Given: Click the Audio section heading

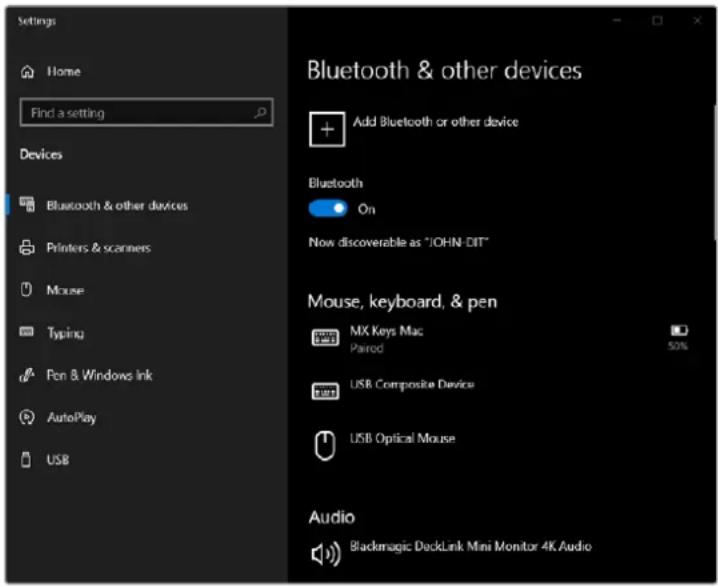Looking at the screenshot, I should point(332,517).
